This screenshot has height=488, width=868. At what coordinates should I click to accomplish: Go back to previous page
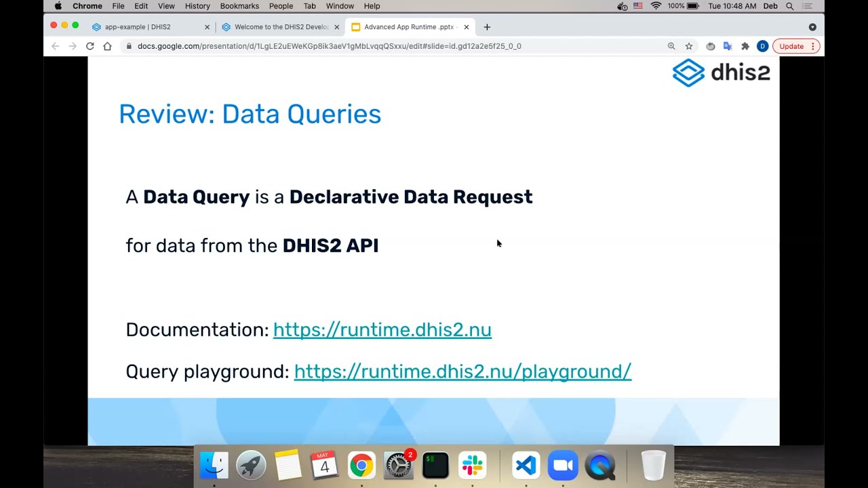point(55,46)
